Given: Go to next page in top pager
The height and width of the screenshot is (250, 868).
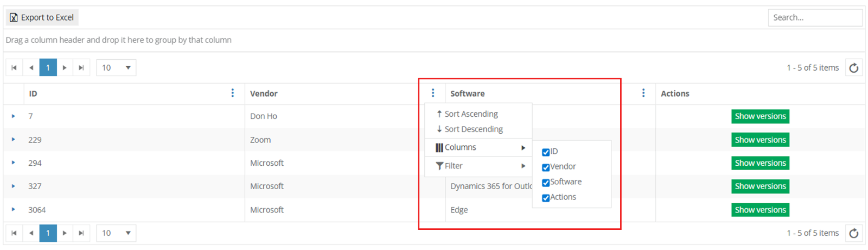Looking at the screenshot, I should tap(65, 68).
